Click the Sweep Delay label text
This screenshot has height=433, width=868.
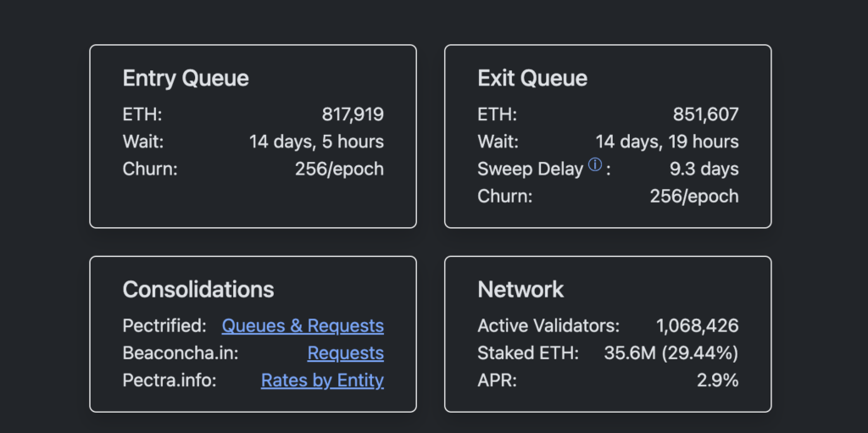pos(531,169)
